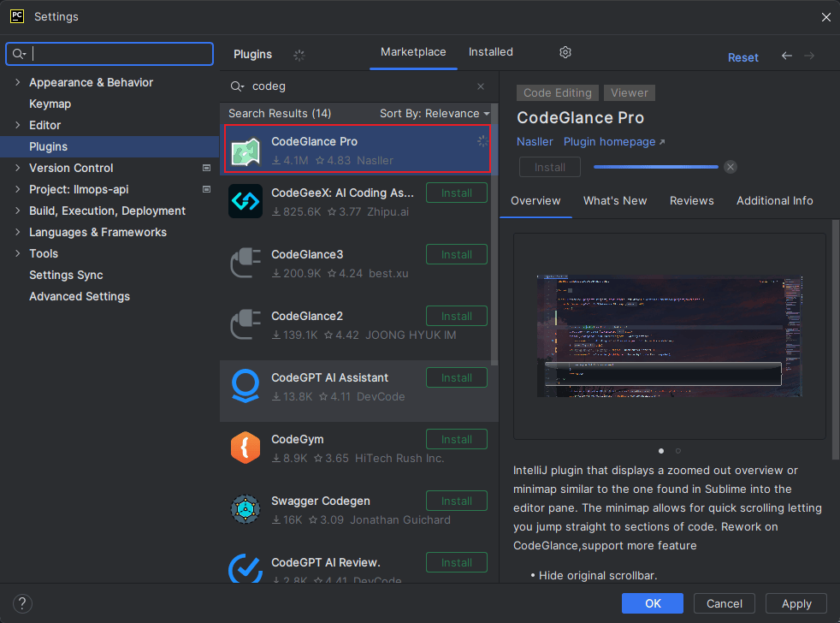Open the Reviews tab
840x623 pixels.
pos(691,201)
